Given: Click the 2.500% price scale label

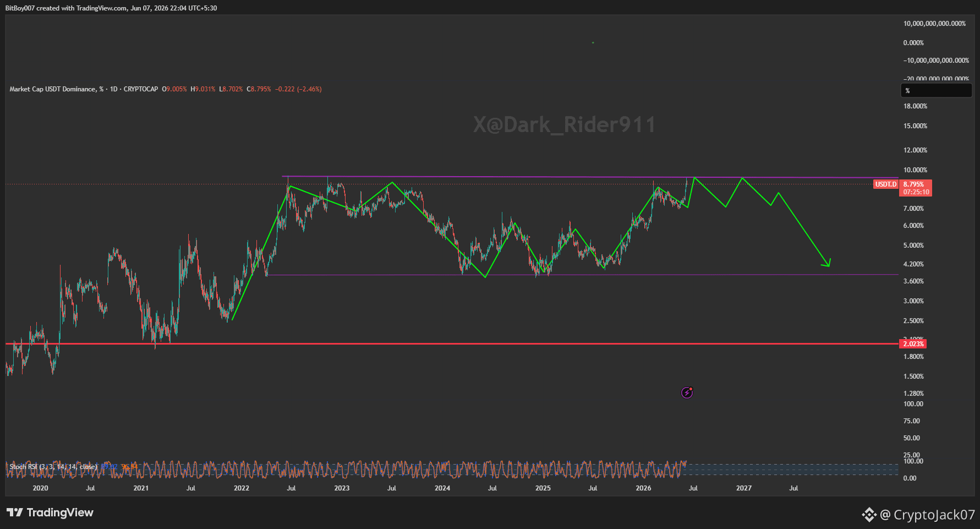Looking at the screenshot, I should click(x=914, y=321).
